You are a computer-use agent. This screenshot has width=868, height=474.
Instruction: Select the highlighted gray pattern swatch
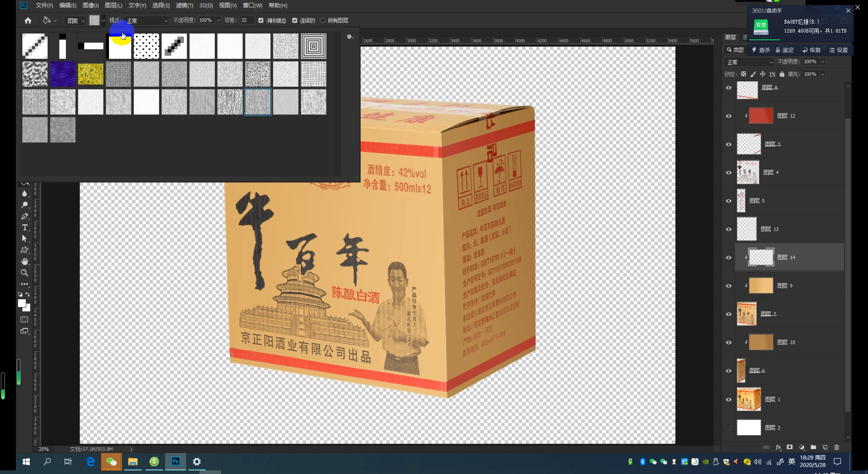click(x=258, y=102)
